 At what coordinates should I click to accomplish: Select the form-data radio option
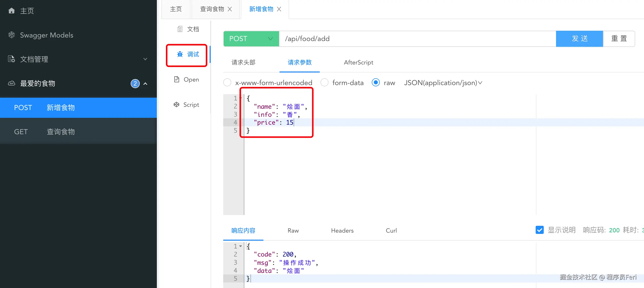(x=325, y=83)
